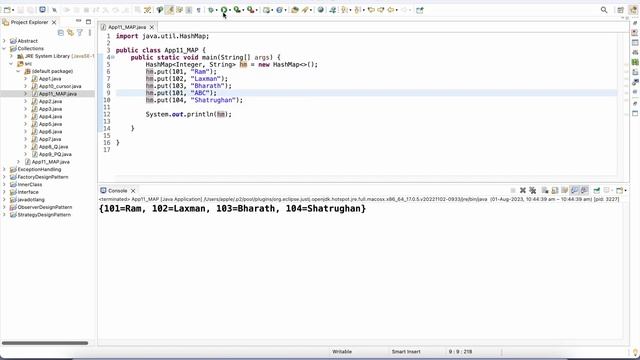The image size is (640, 360).
Task: Click the Open Perspective icon
Action: 620,10
